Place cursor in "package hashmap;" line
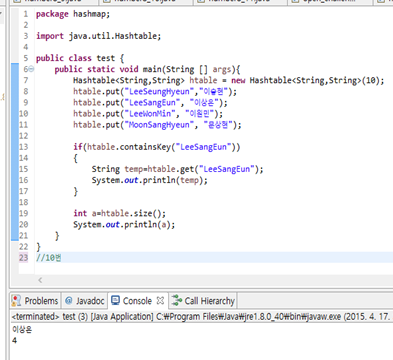This screenshot has width=393, height=360. point(73,14)
